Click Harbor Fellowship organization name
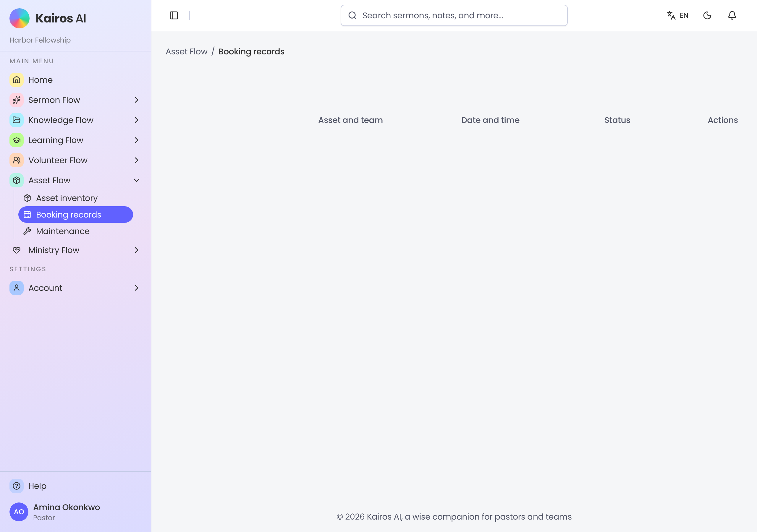The width and height of the screenshot is (757, 532). (40, 40)
